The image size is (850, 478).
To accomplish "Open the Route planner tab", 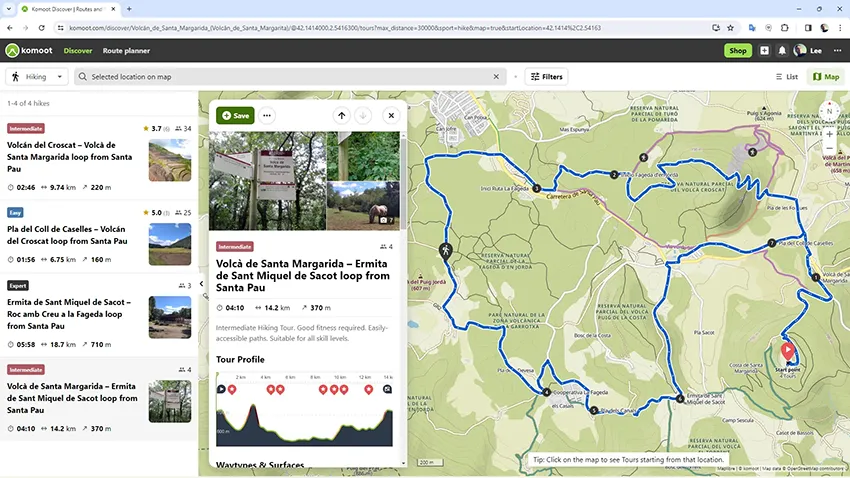I will (126, 50).
